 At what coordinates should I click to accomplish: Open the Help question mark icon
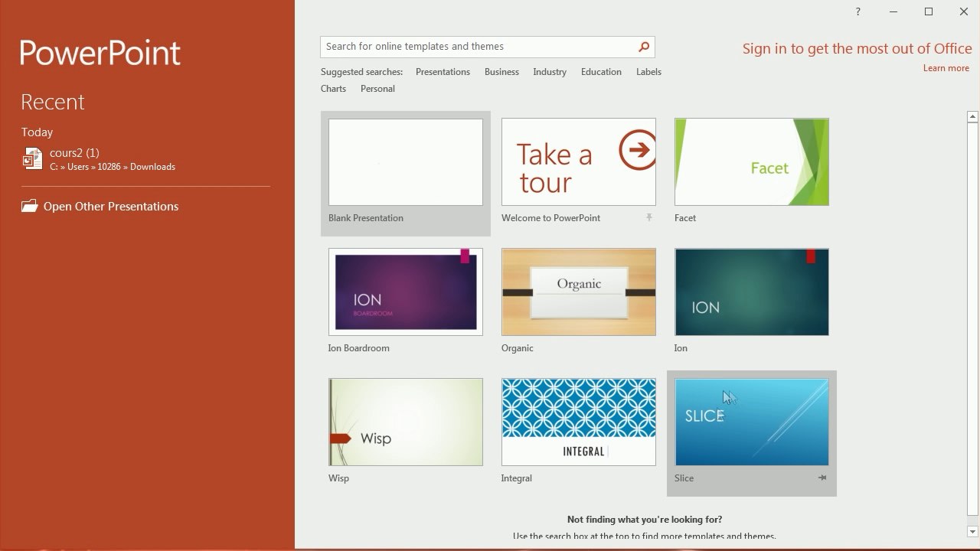point(857,11)
